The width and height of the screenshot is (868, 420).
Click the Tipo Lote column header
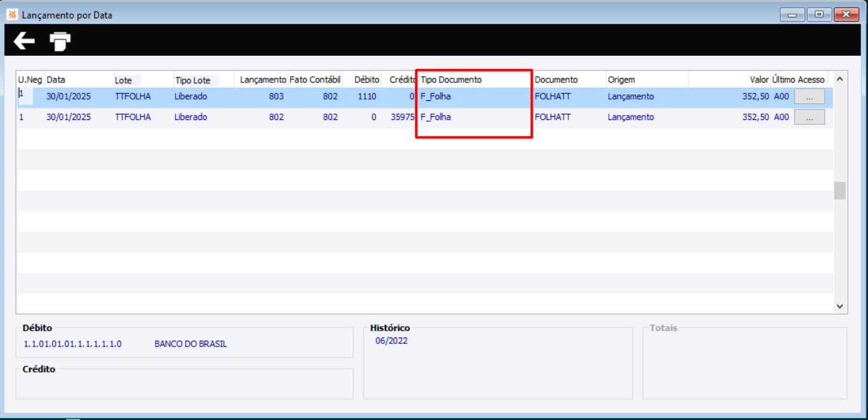click(x=192, y=81)
